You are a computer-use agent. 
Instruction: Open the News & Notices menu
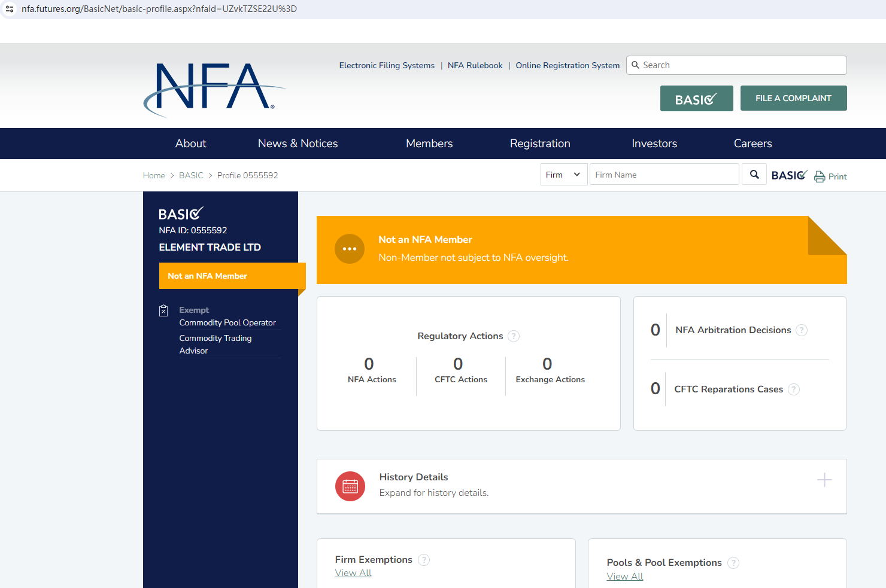tap(298, 144)
